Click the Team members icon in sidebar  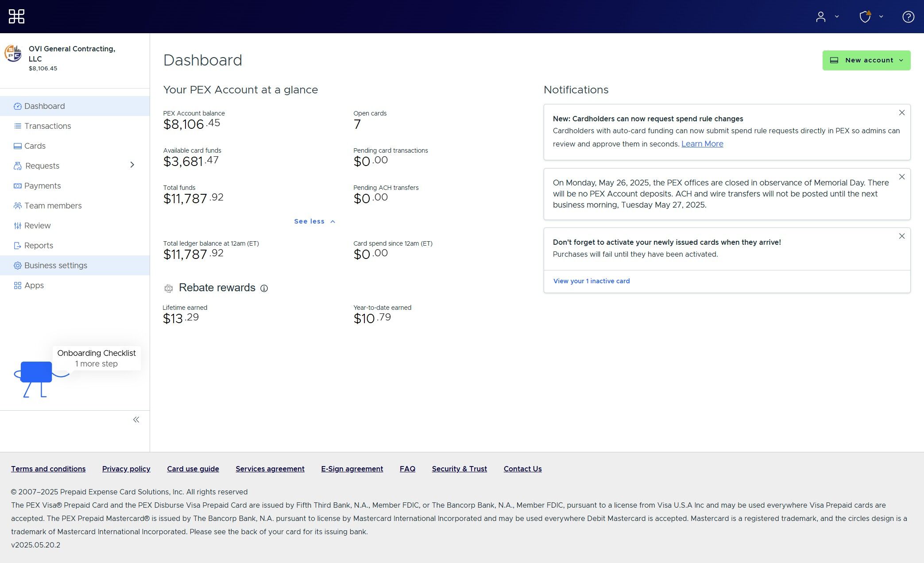pyautogui.click(x=17, y=205)
